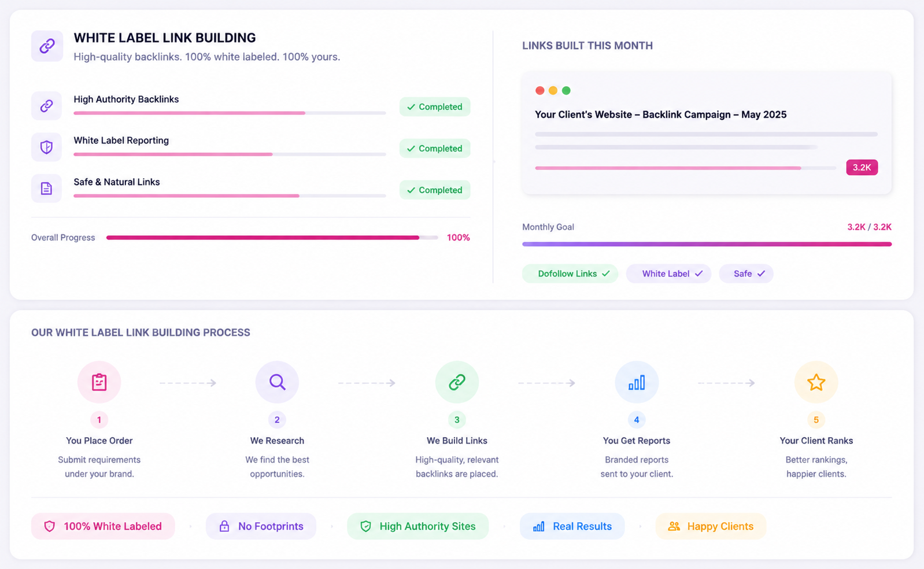The height and width of the screenshot is (569, 924).
Task: Click the document icon for Safe & Natural Links
Action: pyautogui.click(x=46, y=189)
